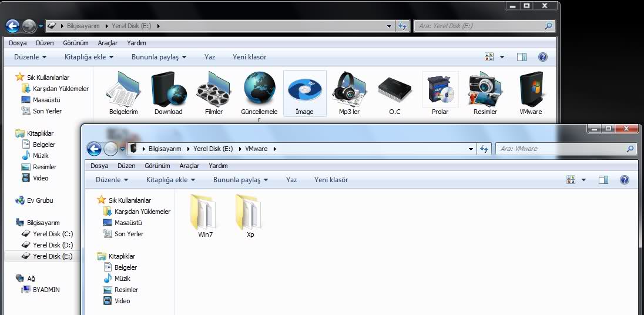
Task: Select Son Yerler in VMware window sidebar
Action: coord(123,234)
